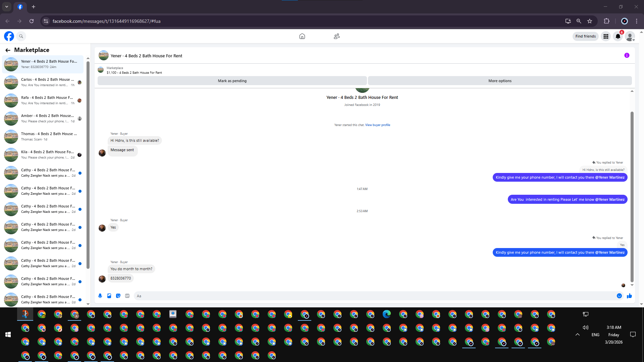The width and height of the screenshot is (644, 362).
Task: Click More options button
Action: click(x=499, y=81)
